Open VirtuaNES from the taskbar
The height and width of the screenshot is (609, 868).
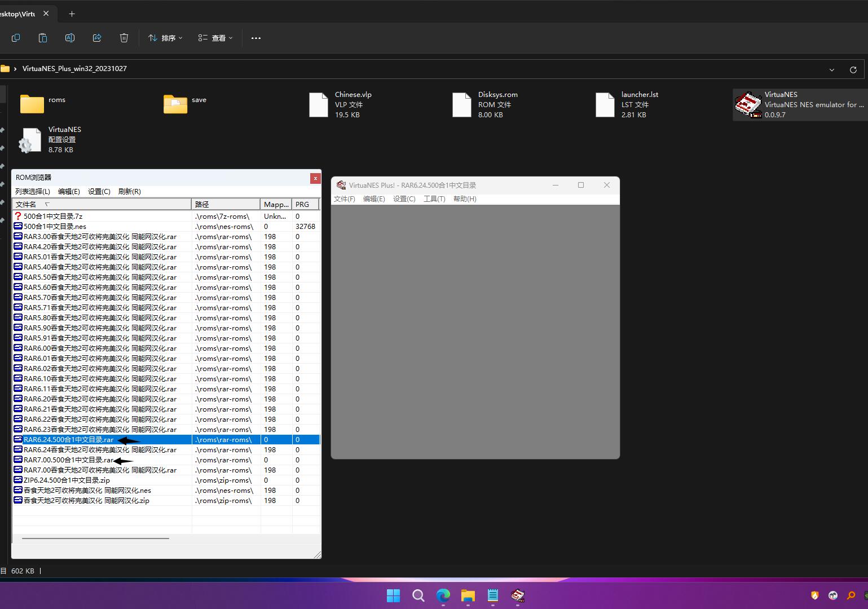pyautogui.click(x=518, y=595)
